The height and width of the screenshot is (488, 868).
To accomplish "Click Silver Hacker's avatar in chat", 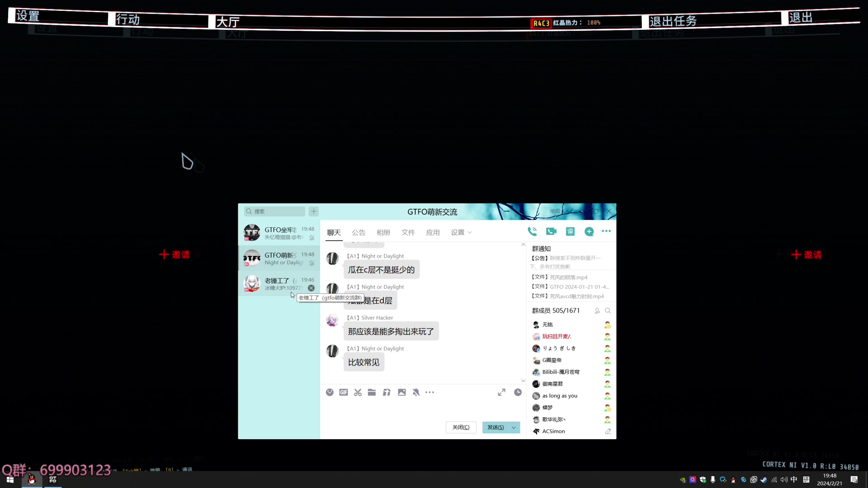I will coord(332,320).
